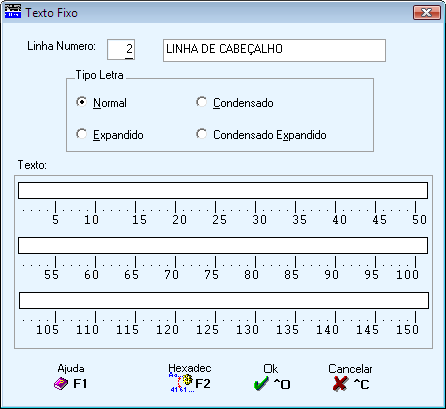The width and height of the screenshot is (446, 409).
Task: Enable the Condensado Expandido option
Action: (201, 134)
